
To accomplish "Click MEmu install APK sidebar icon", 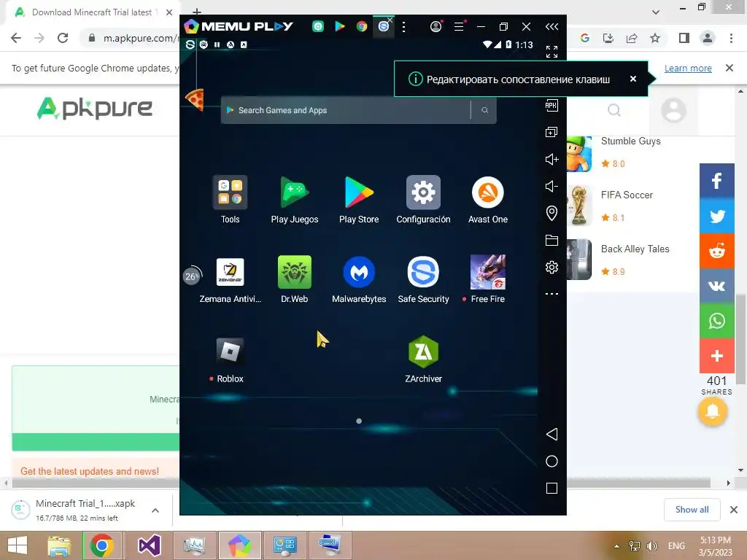I will pos(551,105).
